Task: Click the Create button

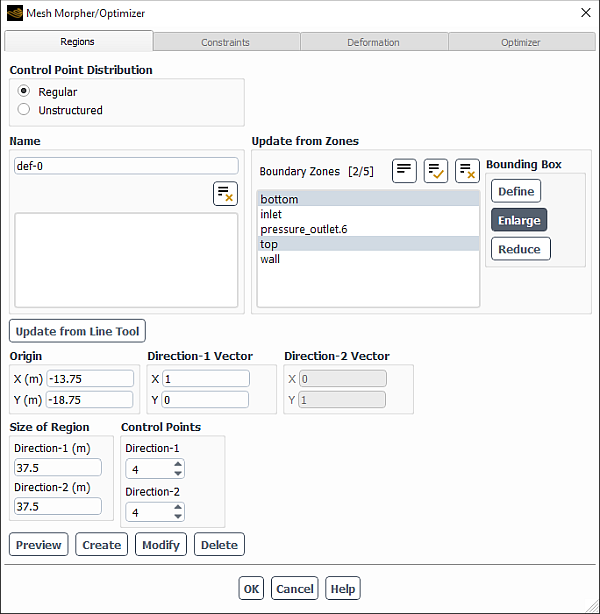Action: coord(101,544)
